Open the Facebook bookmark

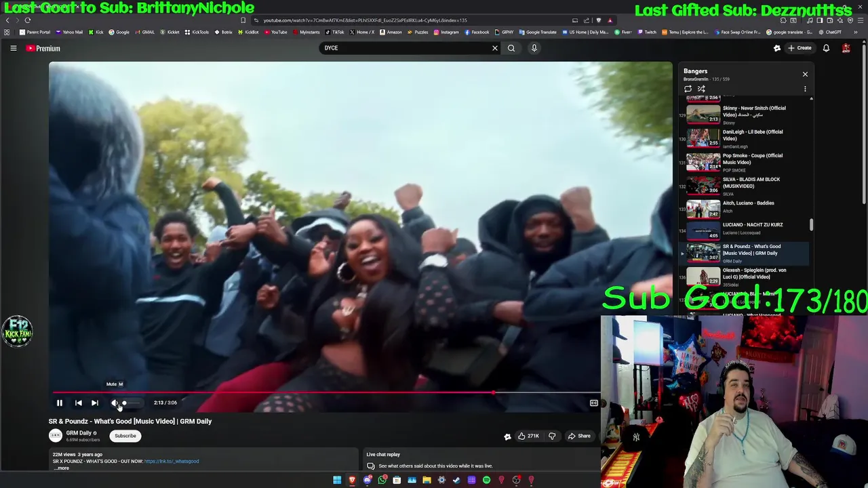pyautogui.click(x=477, y=32)
